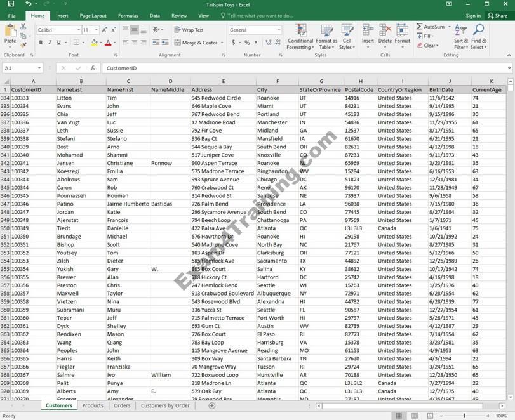
Task: Click the Share button
Action: tap(497, 16)
